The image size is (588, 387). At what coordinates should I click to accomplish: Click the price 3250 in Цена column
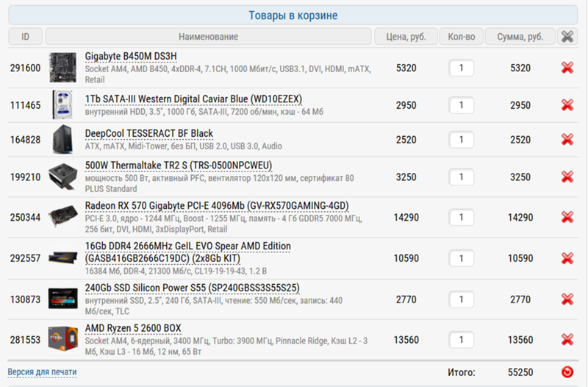click(406, 177)
